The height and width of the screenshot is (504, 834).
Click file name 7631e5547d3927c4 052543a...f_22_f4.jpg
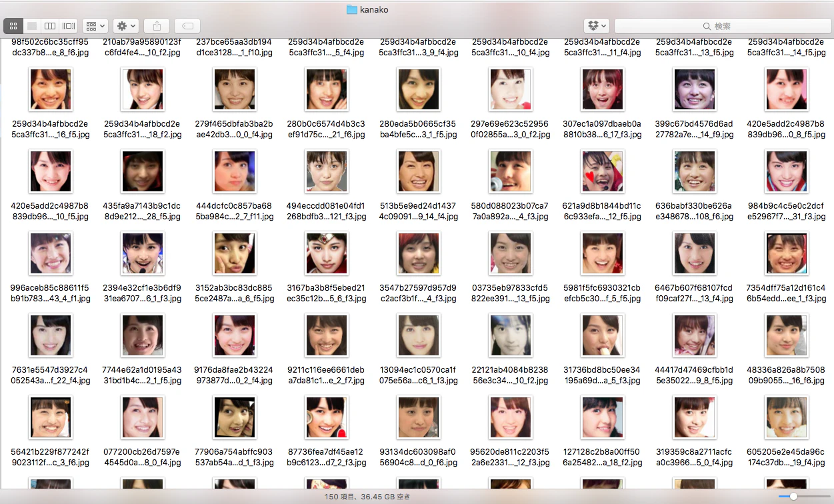click(x=51, y=375)
